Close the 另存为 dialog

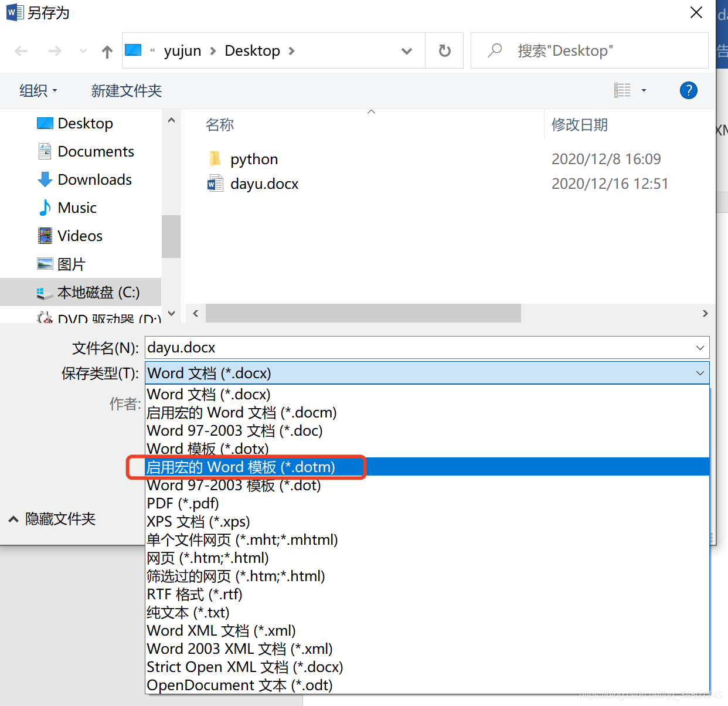point(696,12)
